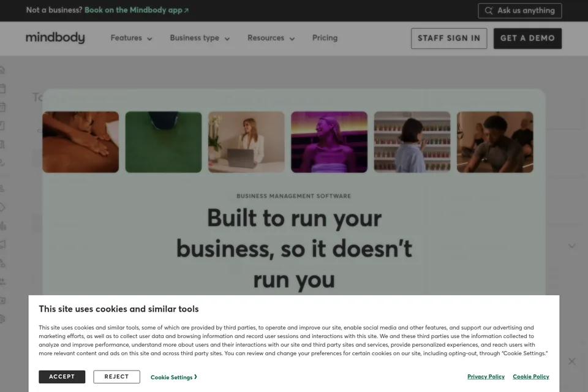
Task: Click the GET A DEMO button
Action: [x=527, y=38]
